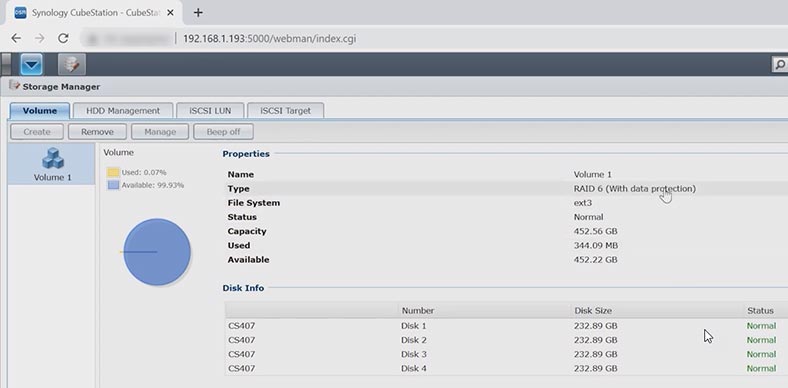Select the Disk 3 row

pos(506,354)
